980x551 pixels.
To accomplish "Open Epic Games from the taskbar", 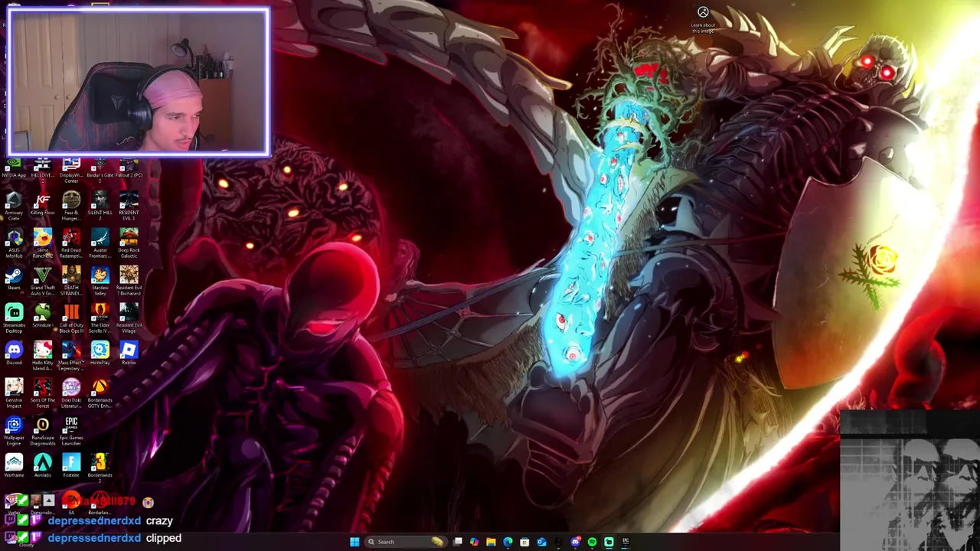I will tap(626, 542).
